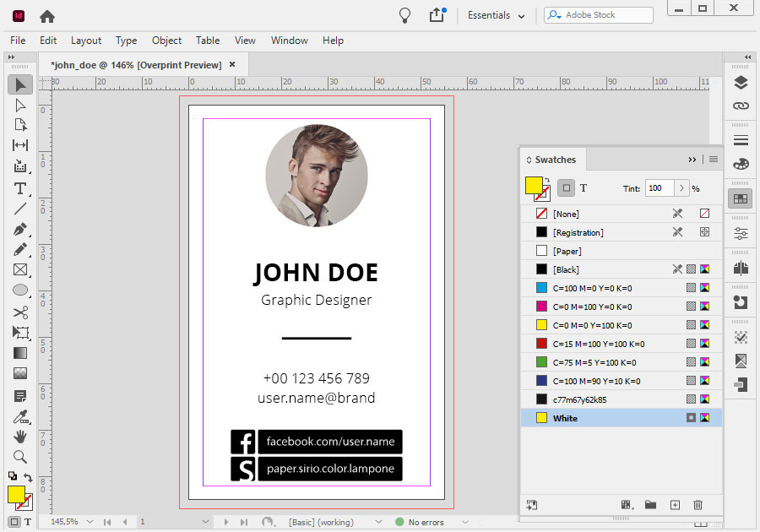This screenshot has height=532, width=760.
Task: Toggle formatting affects container in toolbox
Action: 14,522
